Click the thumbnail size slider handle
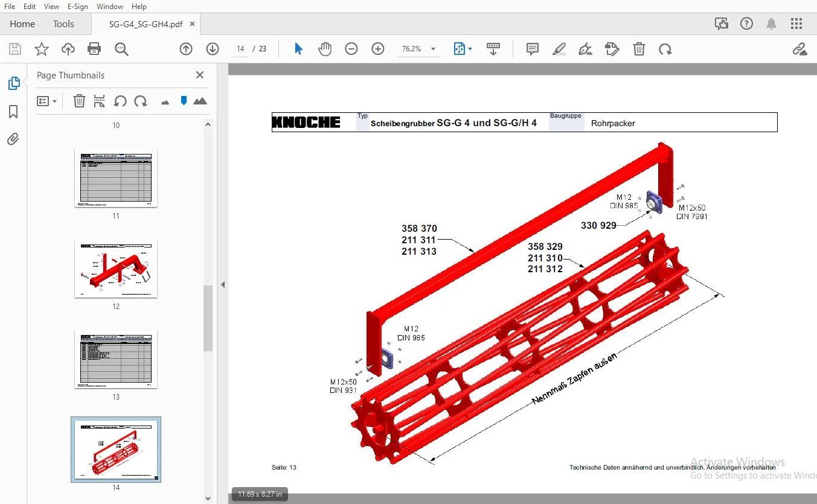This screenshot has height=504, width=817. 184,101
